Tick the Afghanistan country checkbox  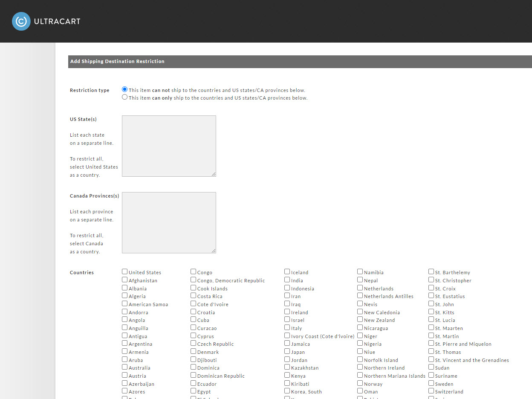coord(124,280)
